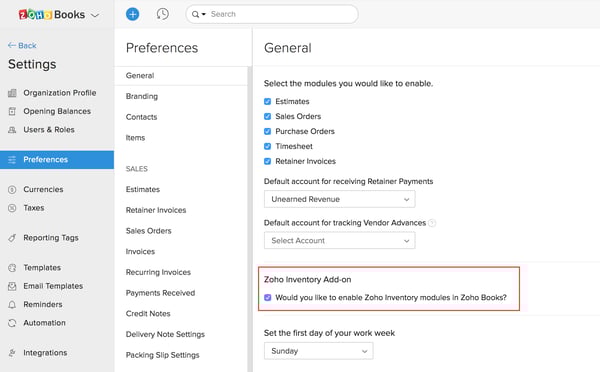Click the Taxes percent icon

(x=12, y=208)
